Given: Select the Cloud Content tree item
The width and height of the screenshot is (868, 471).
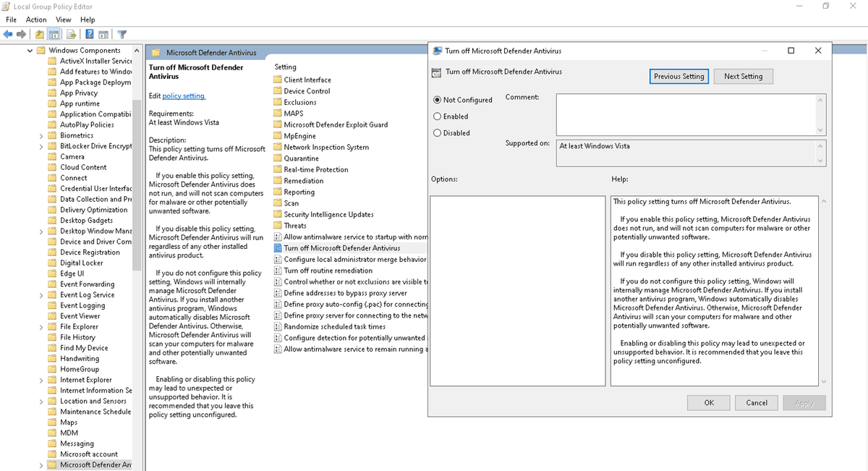Looking at the screenshot, I should (x=83, y=167).
